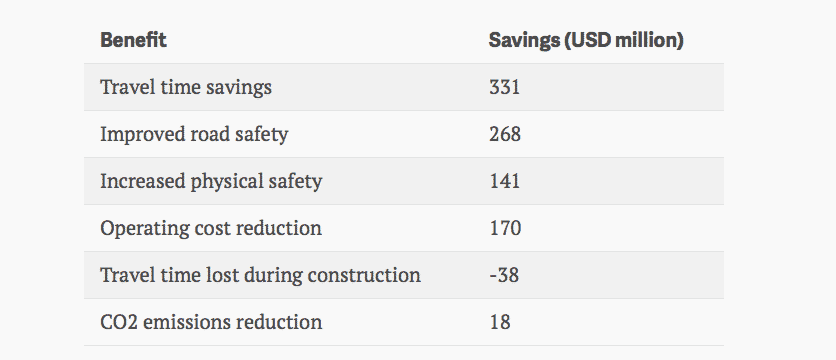
Task: Select the Operating cost reduction cell
Action: tap(211, 228)
